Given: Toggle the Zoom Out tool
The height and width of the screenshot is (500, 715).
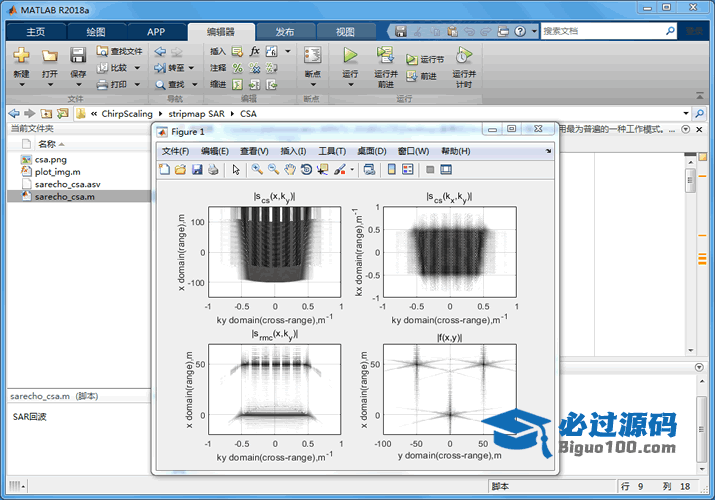Looking at the screenshot, I should click(273, 170).
